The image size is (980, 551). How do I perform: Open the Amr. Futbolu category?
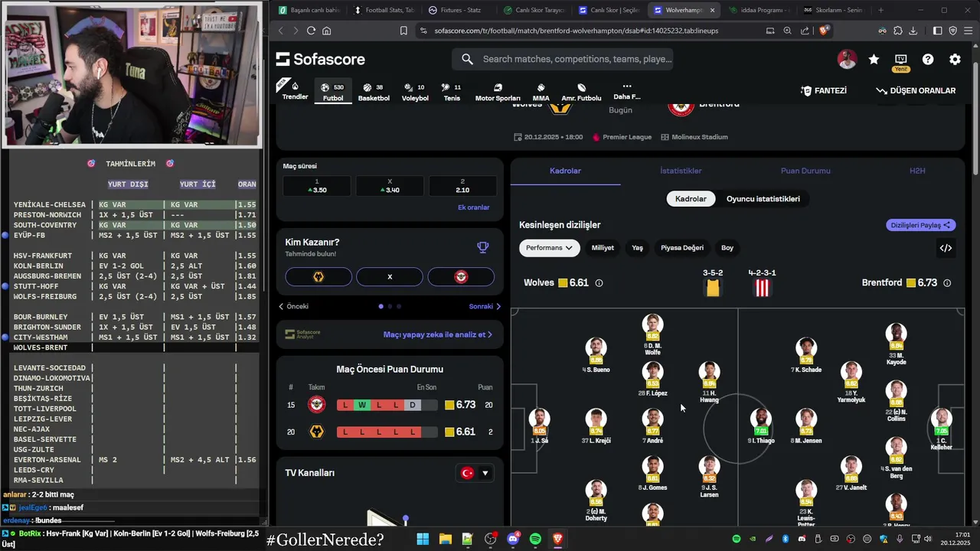click(x=581, y=92)
